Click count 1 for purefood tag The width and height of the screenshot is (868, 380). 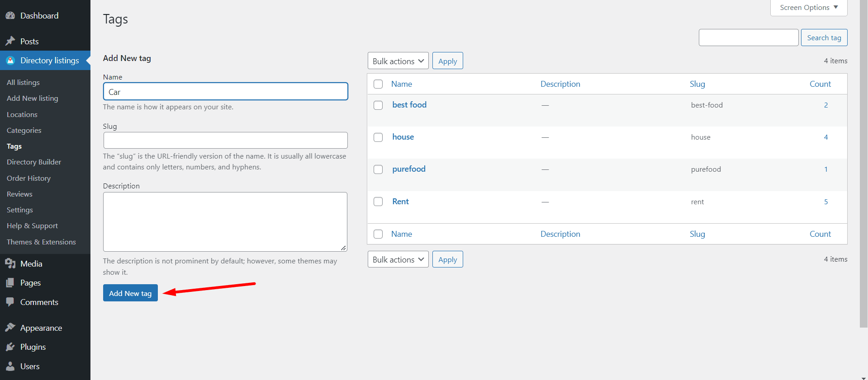click(x=826, y=169)
